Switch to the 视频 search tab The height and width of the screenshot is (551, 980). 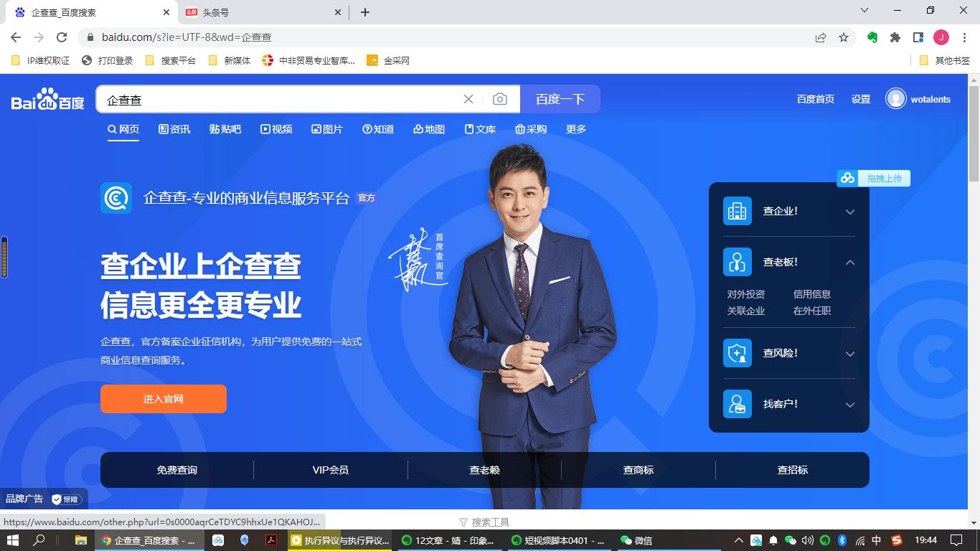(276, 129)
